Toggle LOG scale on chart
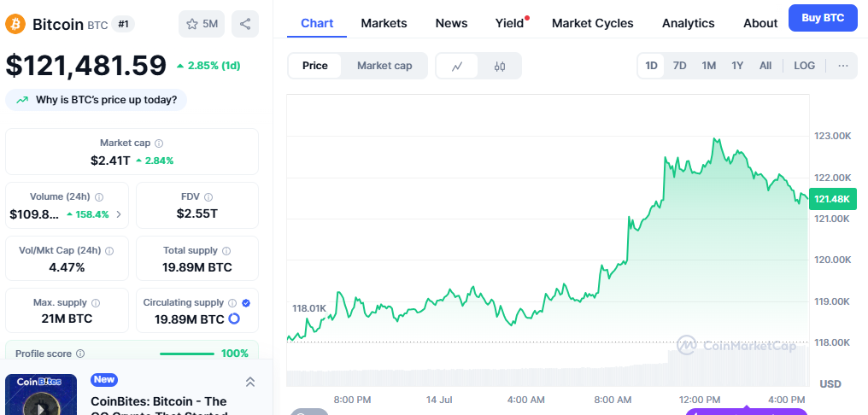The height and width of the screenshot is (415, 868). 804,66
